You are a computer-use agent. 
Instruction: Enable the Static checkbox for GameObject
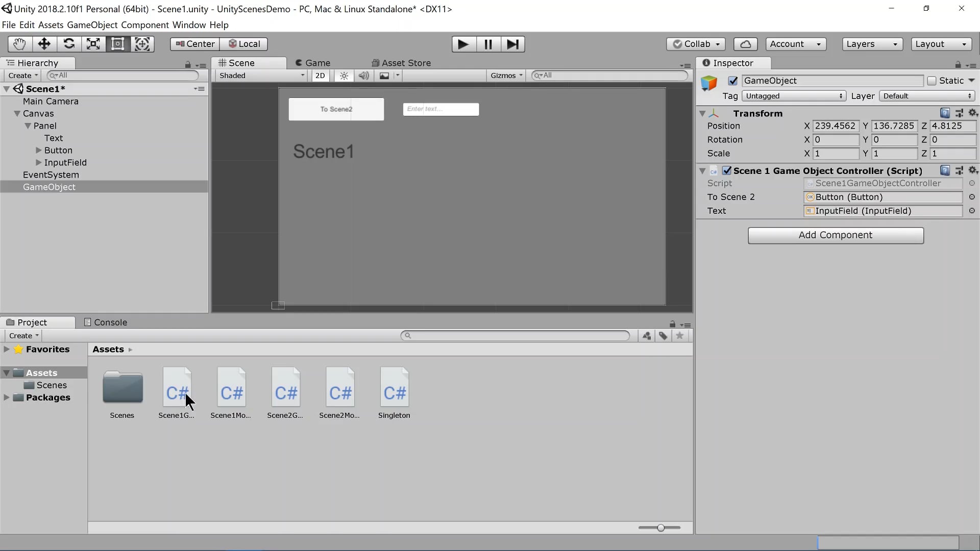click(932, 81)
